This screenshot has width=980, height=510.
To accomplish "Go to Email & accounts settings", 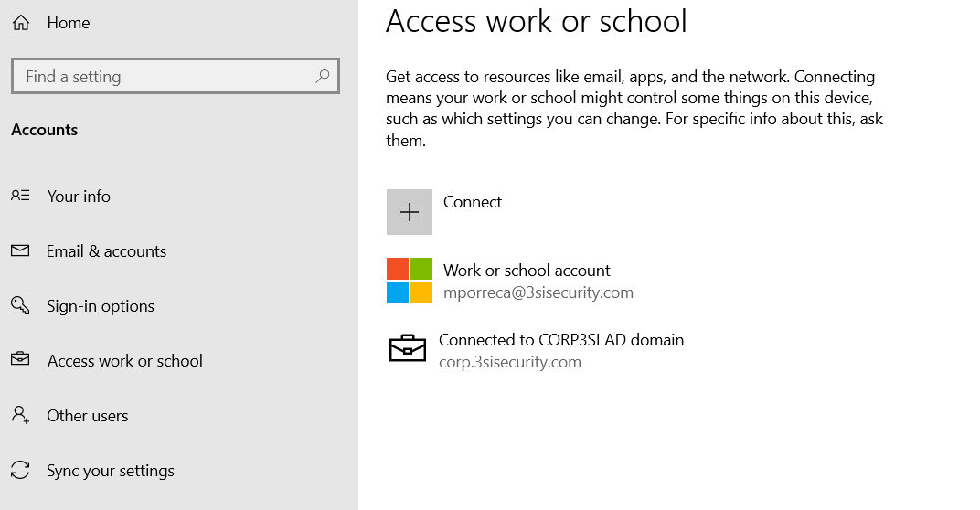I will tap(106, 251).
